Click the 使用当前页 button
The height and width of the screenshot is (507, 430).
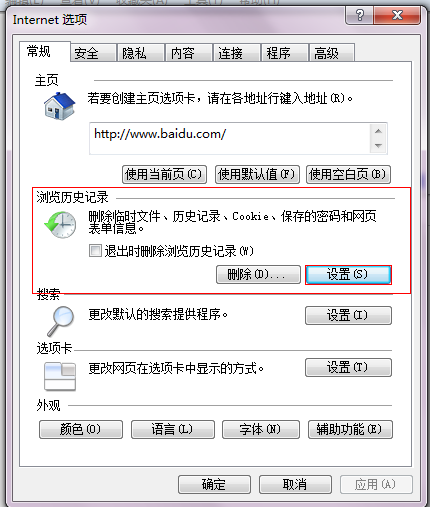tap(164, 174)
